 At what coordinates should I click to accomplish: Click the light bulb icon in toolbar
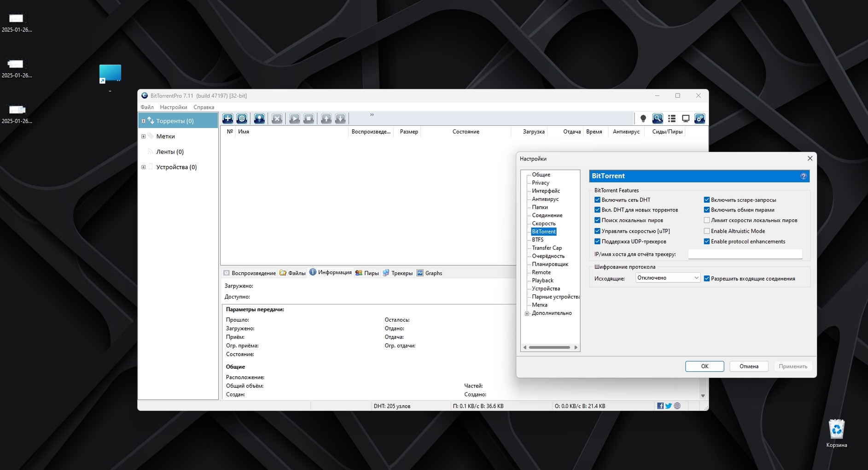click(x=643, y=118)
